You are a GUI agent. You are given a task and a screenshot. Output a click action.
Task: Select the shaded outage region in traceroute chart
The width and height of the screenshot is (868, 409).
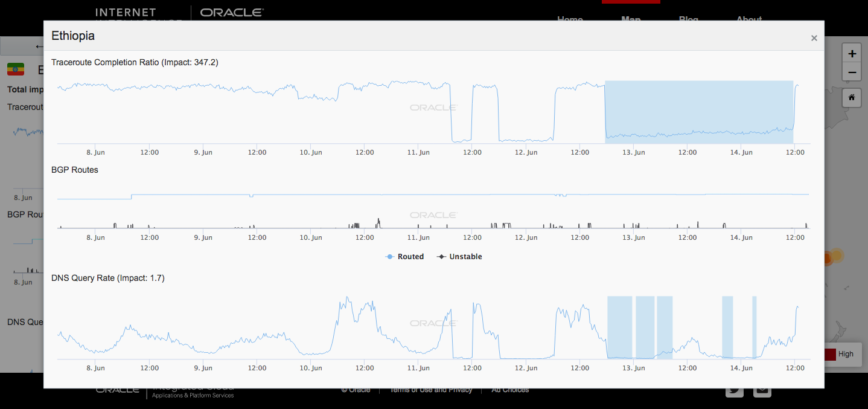[699, 112]
